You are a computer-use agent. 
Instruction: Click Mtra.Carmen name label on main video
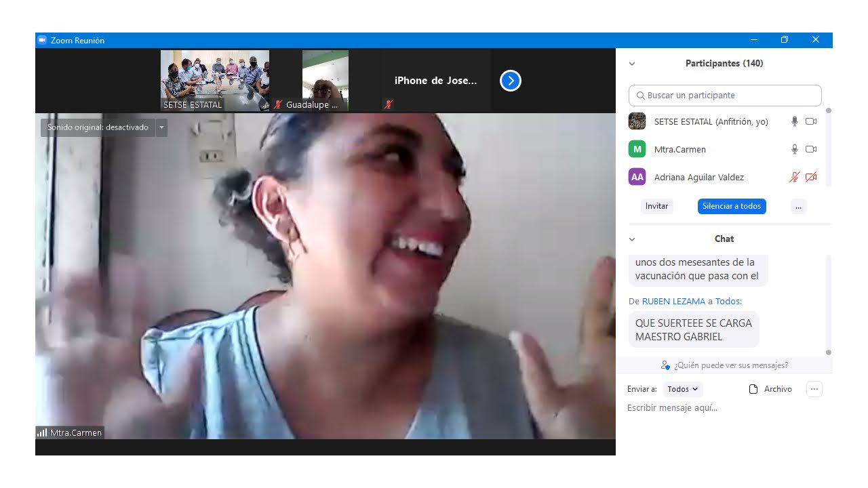(76, 432)
